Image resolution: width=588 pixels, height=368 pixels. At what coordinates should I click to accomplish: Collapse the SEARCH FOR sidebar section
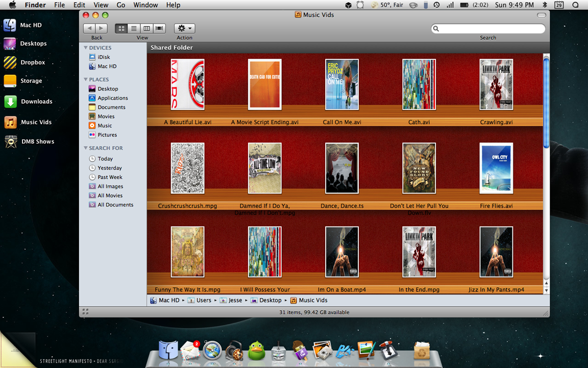86,148
